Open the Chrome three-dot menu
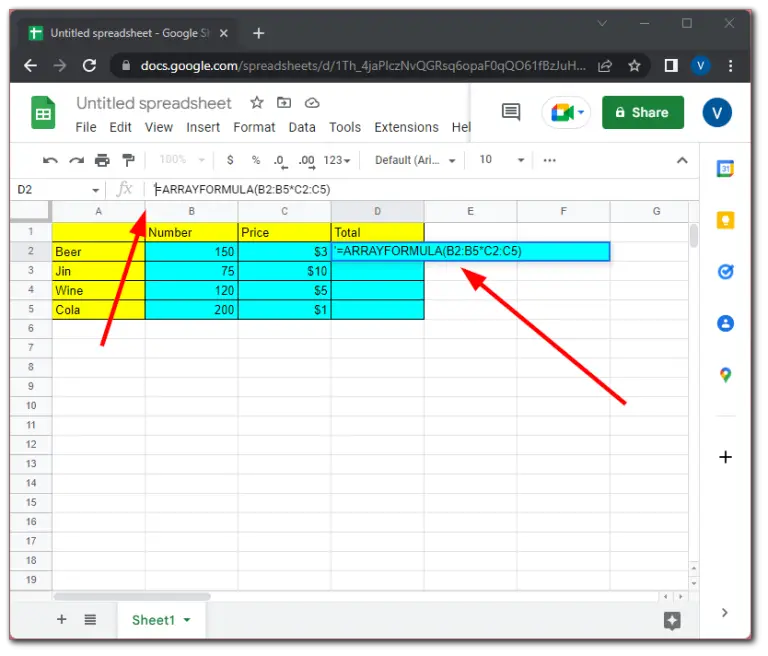The image size is (768, 656). pos(731,66)
